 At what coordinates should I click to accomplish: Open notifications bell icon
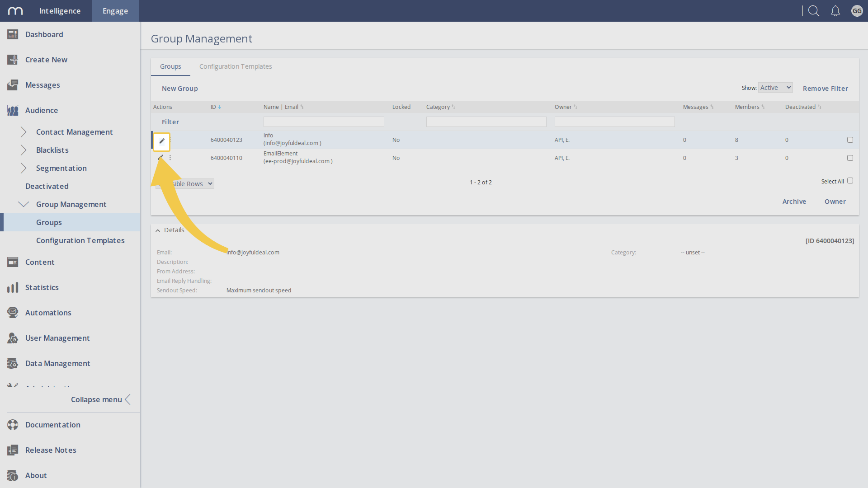tap(835, 11)
